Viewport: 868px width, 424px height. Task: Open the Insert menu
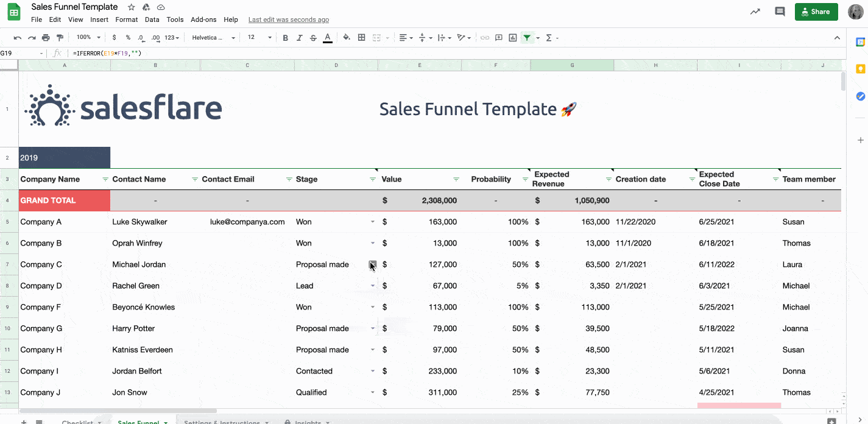99,19
